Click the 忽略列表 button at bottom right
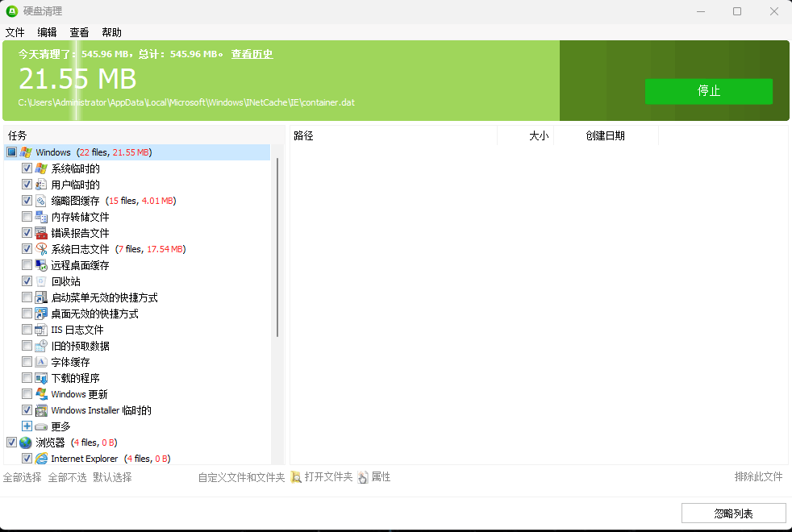The height and width of the screenshot is (532, 792). coord(733,513)
